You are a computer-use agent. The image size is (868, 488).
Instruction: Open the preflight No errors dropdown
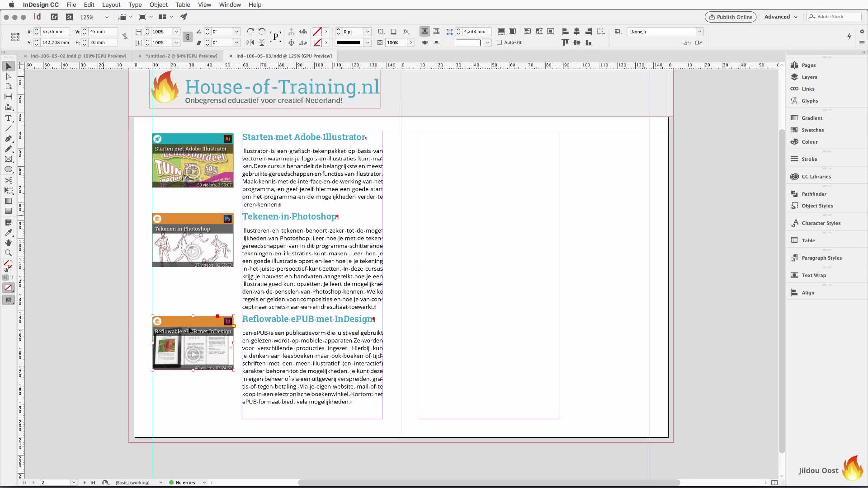tap(204, 483)
